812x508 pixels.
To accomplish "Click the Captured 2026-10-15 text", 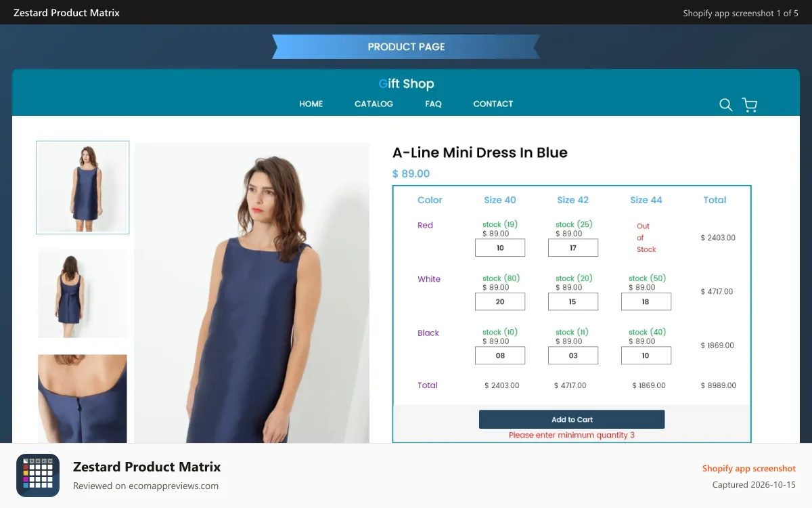I will [x=754, y=485].
